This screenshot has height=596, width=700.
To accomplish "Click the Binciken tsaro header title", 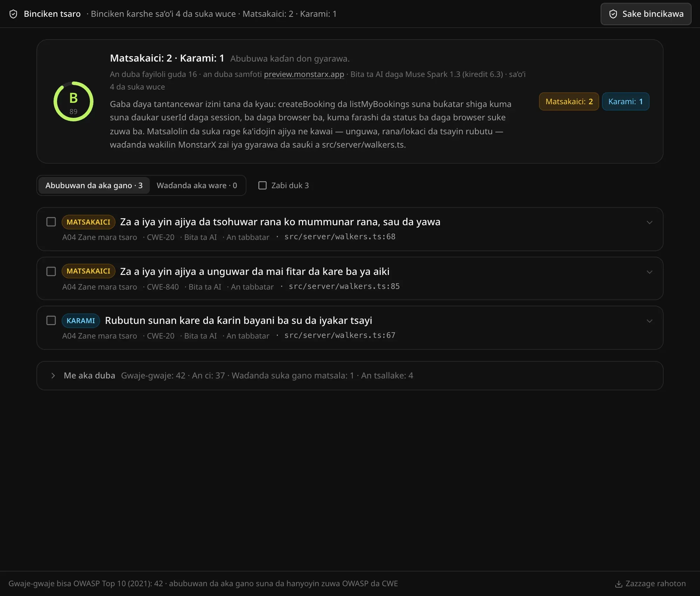I will 52,14.
